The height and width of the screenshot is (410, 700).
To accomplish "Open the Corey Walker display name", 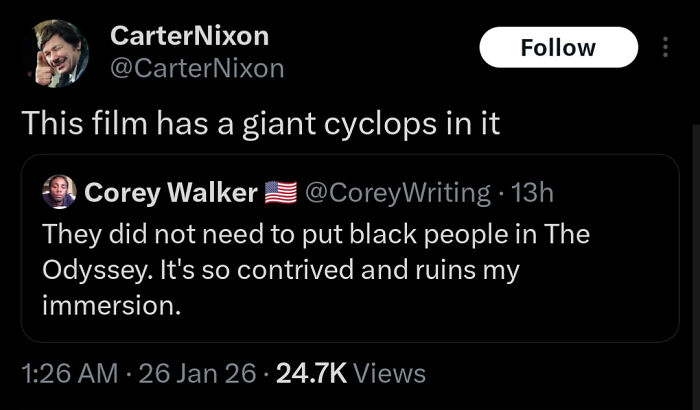I will 171,193.
